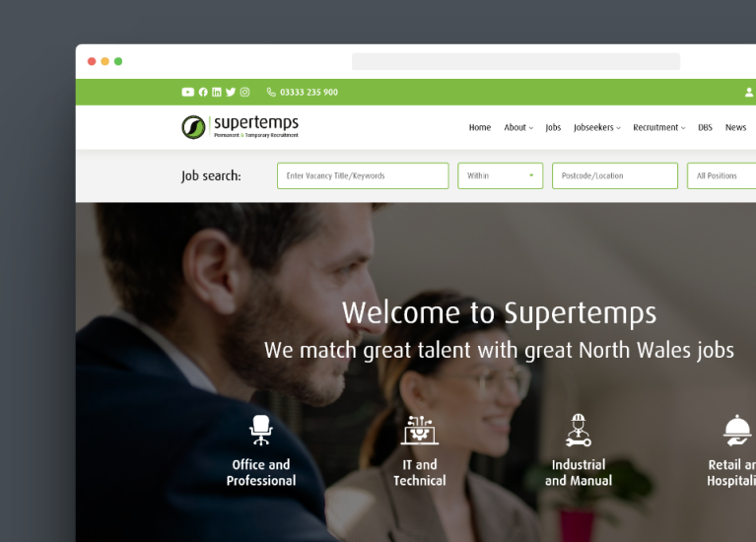756x542 pixels.
Task: Open the LinkedIn social icon
Action: tap(217, 92)
